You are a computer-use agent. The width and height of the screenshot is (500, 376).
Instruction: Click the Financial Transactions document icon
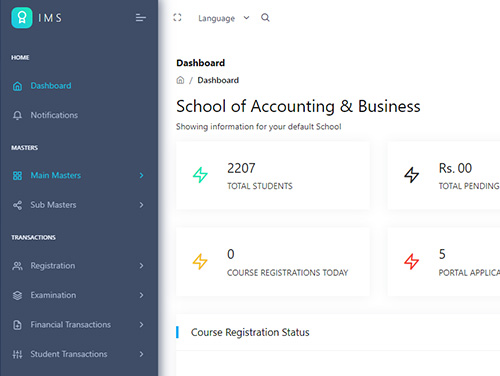(x=17, y=325)
